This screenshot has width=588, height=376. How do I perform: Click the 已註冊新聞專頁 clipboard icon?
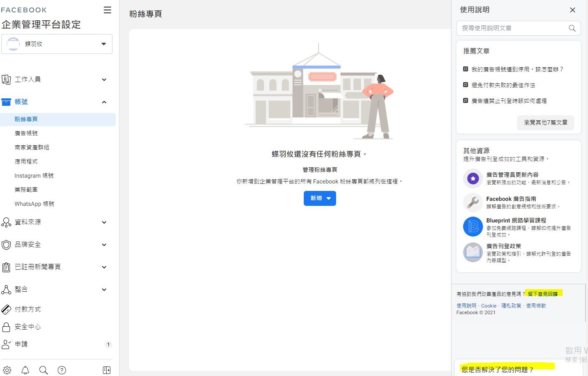coord(6,267)
